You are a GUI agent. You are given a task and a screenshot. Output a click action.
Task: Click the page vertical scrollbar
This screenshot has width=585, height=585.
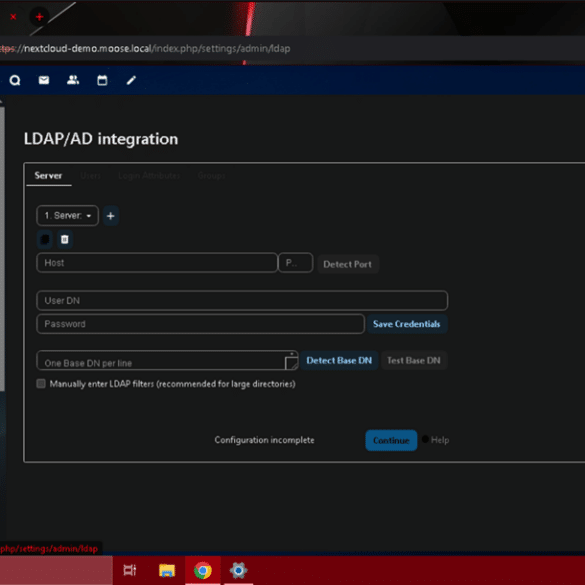click(2, 249)
